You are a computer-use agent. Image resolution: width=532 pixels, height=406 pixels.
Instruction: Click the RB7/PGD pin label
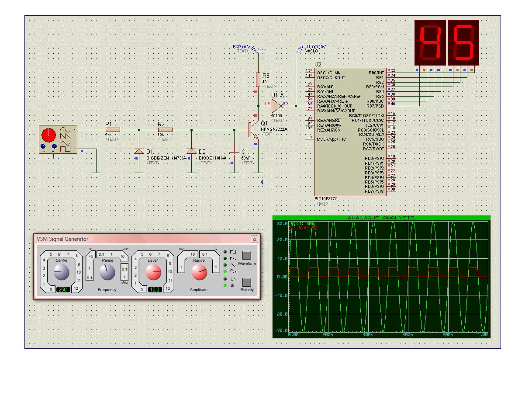375,106
